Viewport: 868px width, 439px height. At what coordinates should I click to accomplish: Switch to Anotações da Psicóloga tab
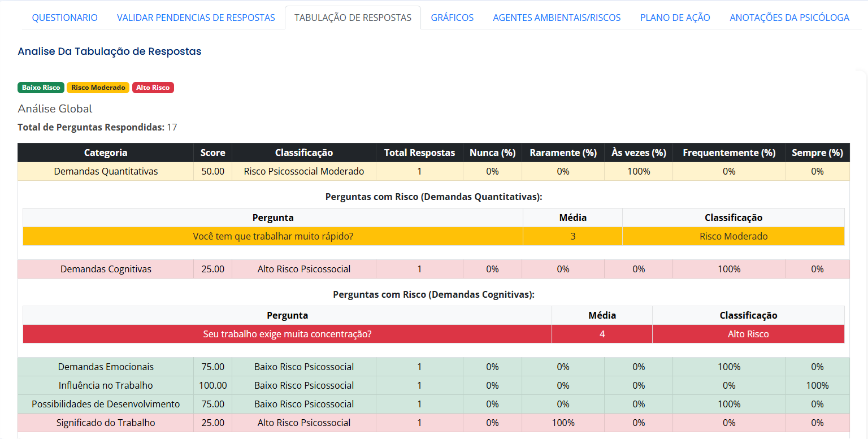pyautogui.click(x=789, y=18)
